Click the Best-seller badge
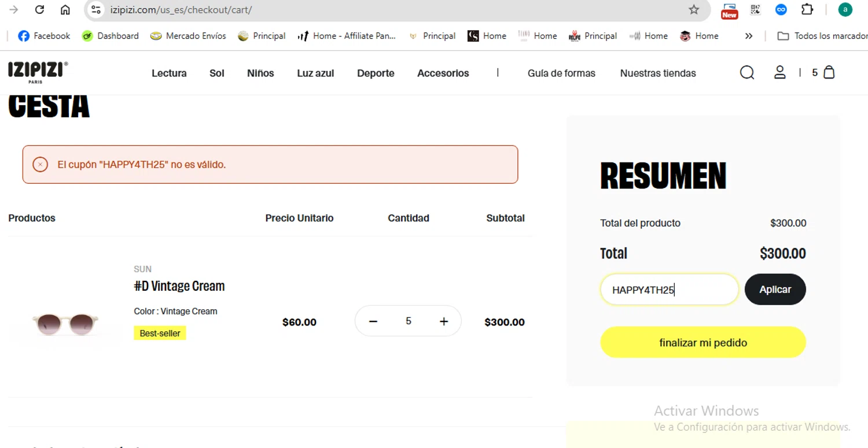This screenshot has height=448, width=868. (x=160, y=333)
